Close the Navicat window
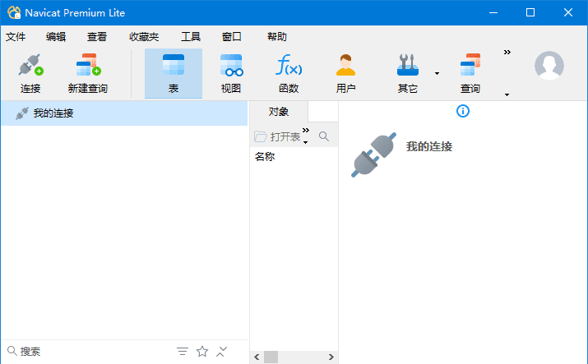 [568, 12]
